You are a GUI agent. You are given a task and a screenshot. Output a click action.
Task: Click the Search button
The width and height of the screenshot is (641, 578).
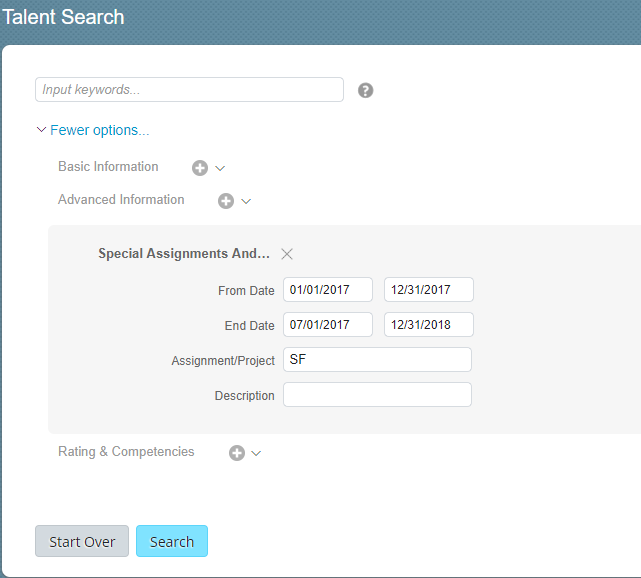click(172, 541)
